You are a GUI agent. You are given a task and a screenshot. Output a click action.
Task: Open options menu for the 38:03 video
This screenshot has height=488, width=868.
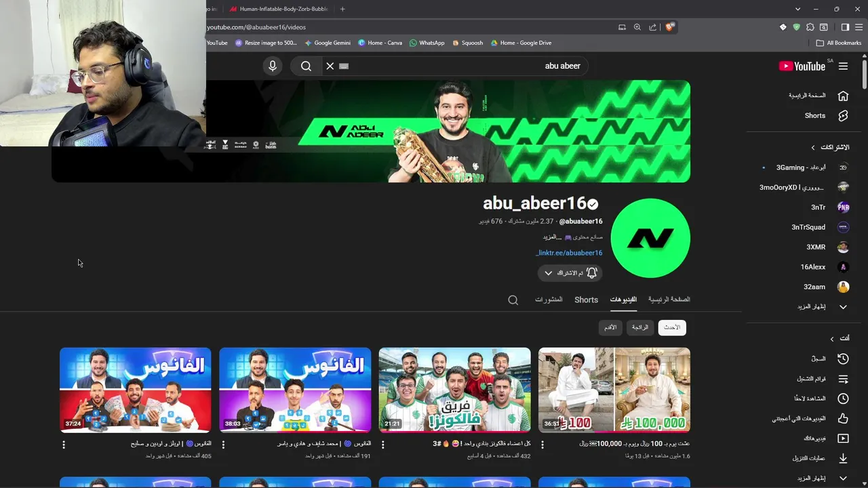coord(223,445)
